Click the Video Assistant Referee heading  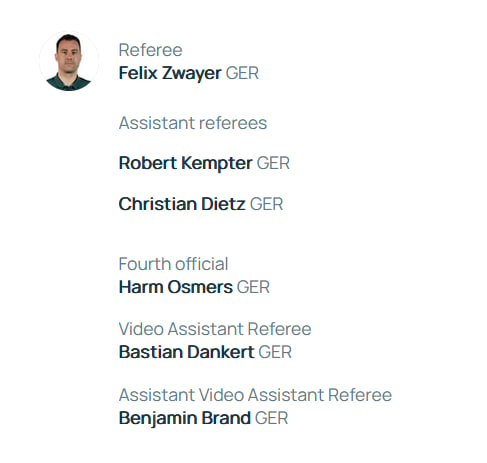point(215,329)
